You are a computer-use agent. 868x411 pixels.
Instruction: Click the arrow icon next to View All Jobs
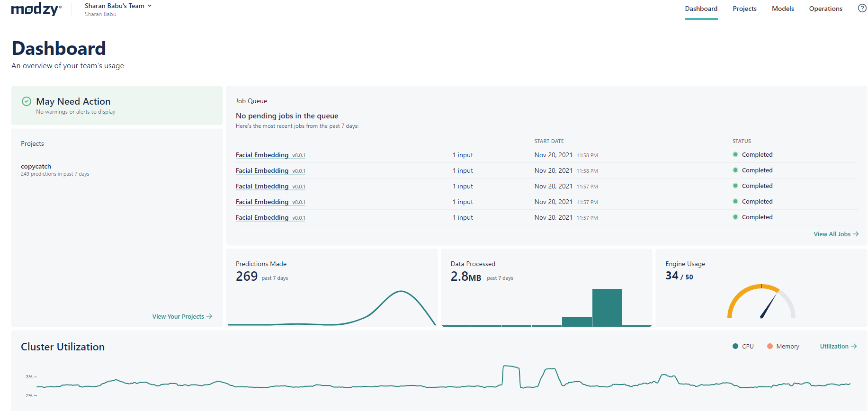point(855,234)
